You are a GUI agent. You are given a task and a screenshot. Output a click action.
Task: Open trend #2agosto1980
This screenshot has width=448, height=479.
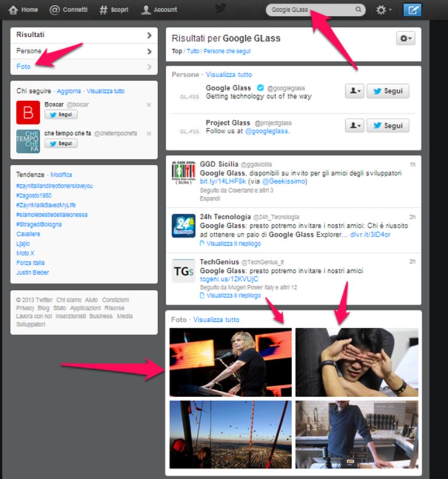pyautogui.click(x=34, y=196)
